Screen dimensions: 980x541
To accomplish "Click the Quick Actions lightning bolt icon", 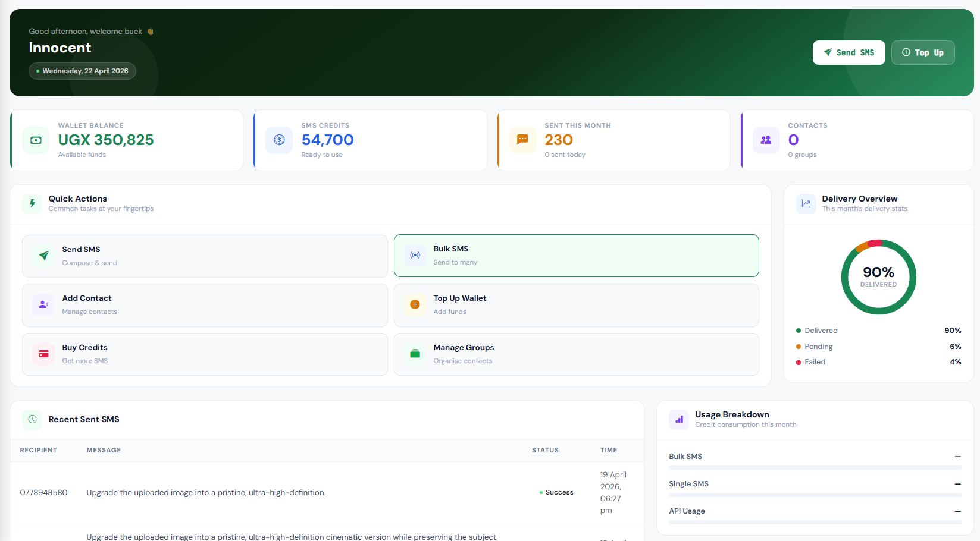I will [x=32, y=203].
